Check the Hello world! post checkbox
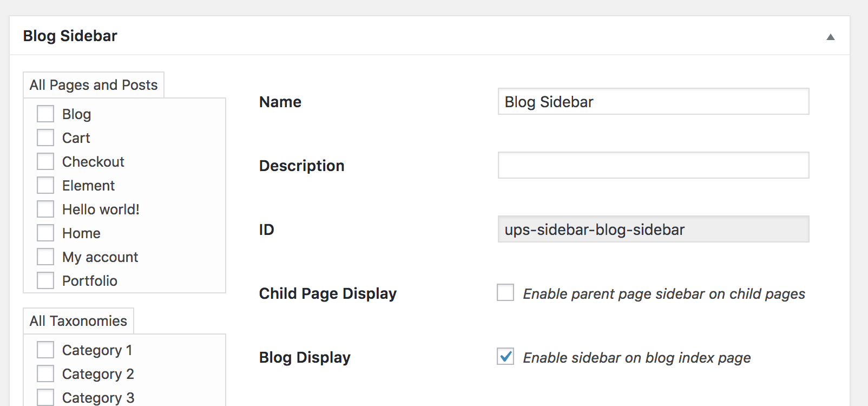868x406 pixels. click(x=45, y=209)
